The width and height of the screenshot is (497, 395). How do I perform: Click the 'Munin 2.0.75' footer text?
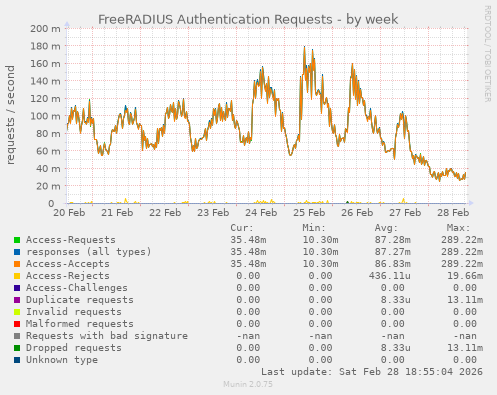coord(248,384)
